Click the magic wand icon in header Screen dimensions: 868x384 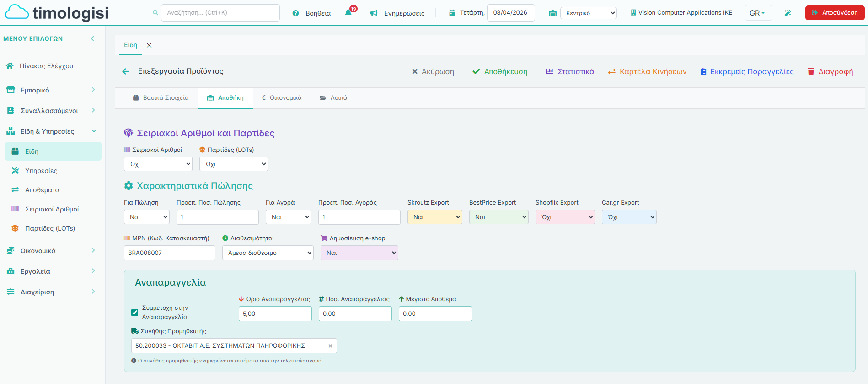tap(788, 13)
